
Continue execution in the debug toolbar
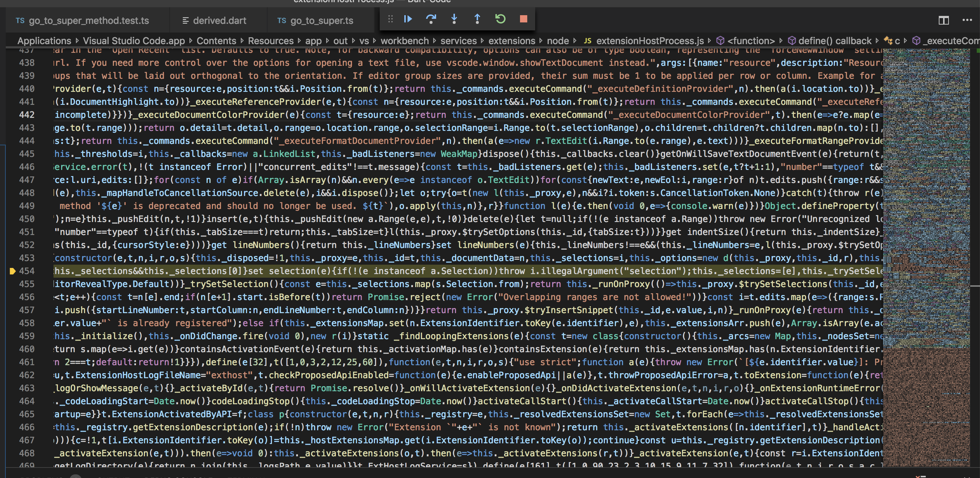click(x=408, y=19)
